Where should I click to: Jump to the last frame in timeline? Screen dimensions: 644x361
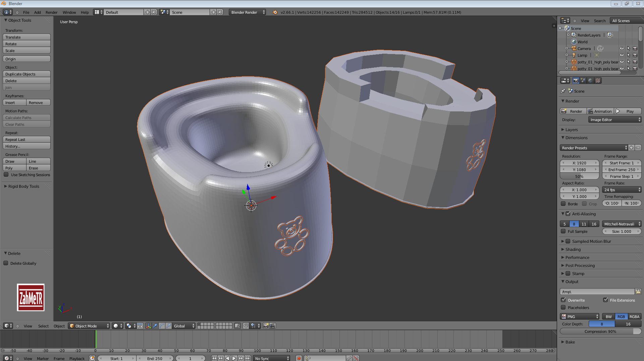(248, 358)
